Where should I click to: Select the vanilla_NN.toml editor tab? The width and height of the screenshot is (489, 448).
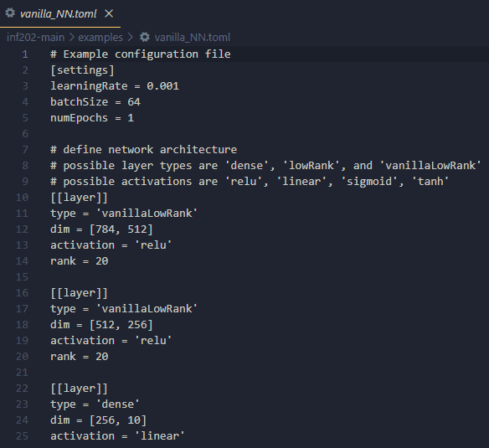point(60,13)
